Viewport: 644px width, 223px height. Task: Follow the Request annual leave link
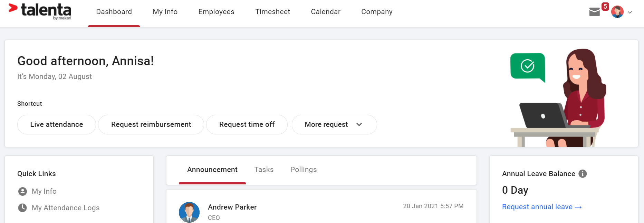click(x=542, y=207)
